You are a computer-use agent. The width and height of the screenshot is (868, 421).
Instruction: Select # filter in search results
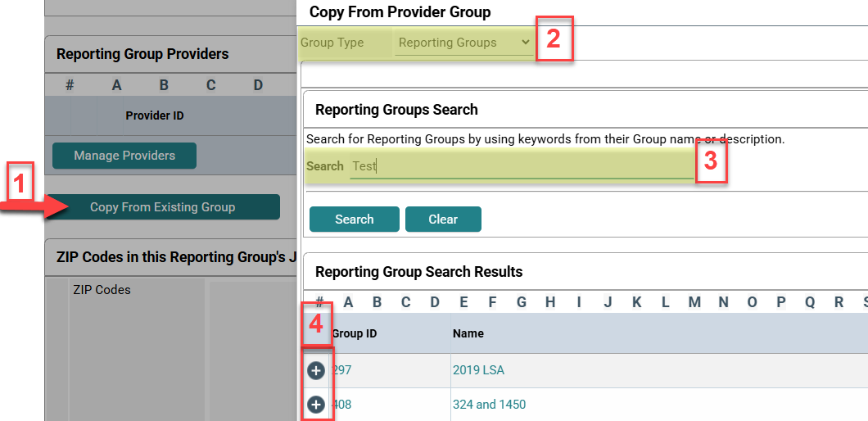click(x=319, y=302)
